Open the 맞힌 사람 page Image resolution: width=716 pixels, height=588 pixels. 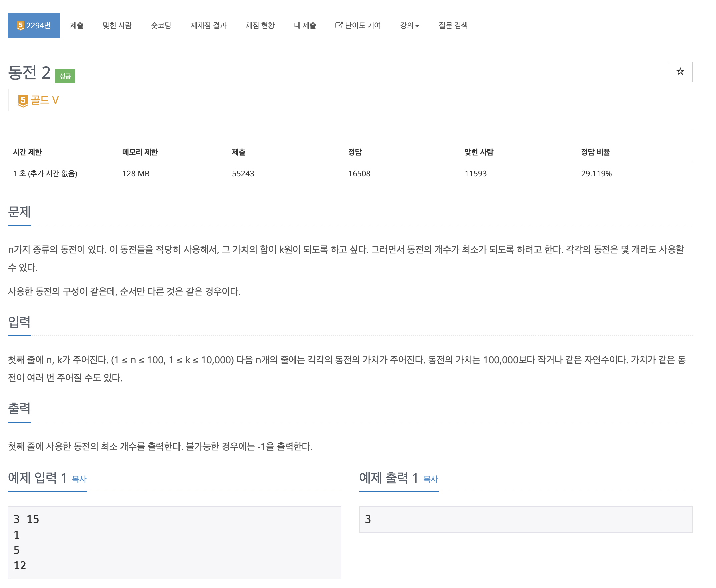click(117, 25)
